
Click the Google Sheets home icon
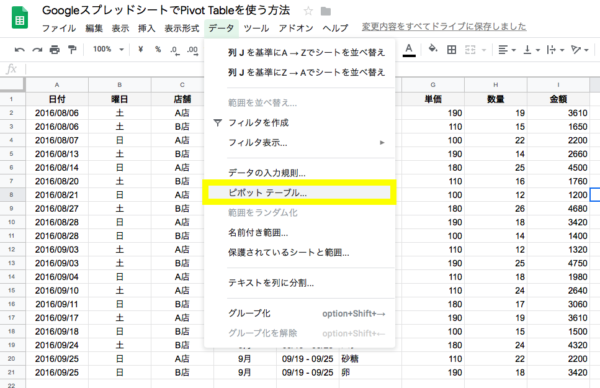20,18
